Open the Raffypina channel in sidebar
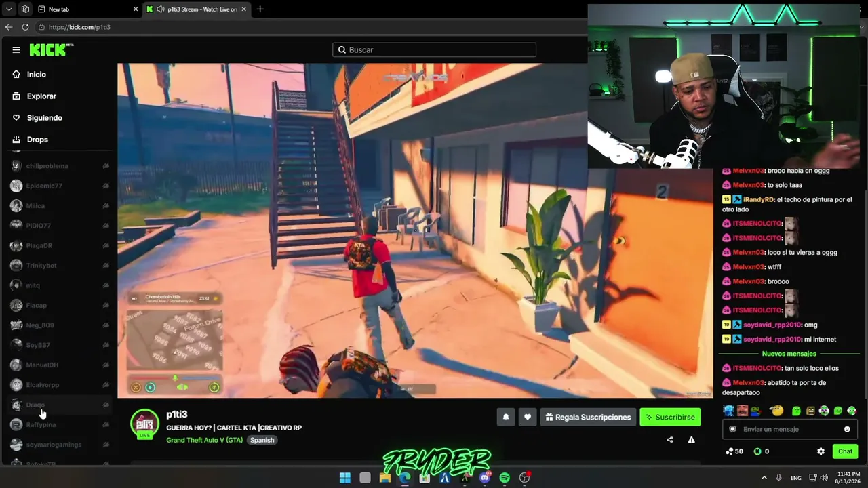868x488 pixels. 60,425
